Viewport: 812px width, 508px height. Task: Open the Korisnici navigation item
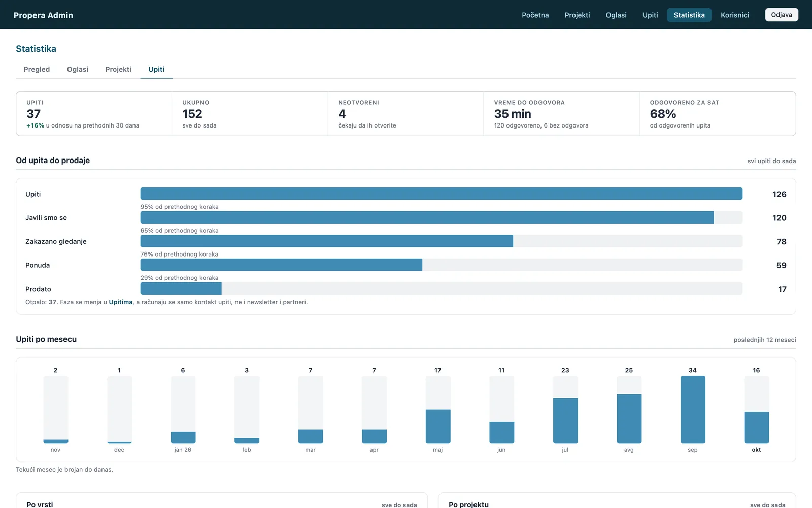[735, 15]
